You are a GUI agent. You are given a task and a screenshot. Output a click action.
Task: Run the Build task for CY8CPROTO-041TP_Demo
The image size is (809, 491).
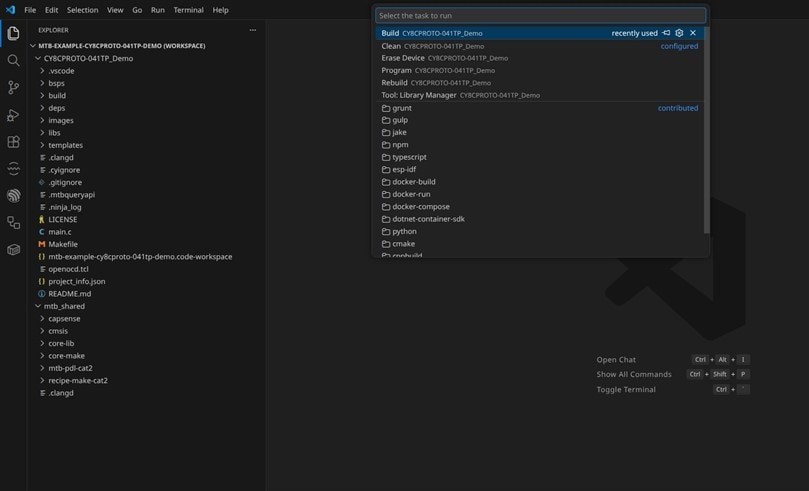coord(540,33)
